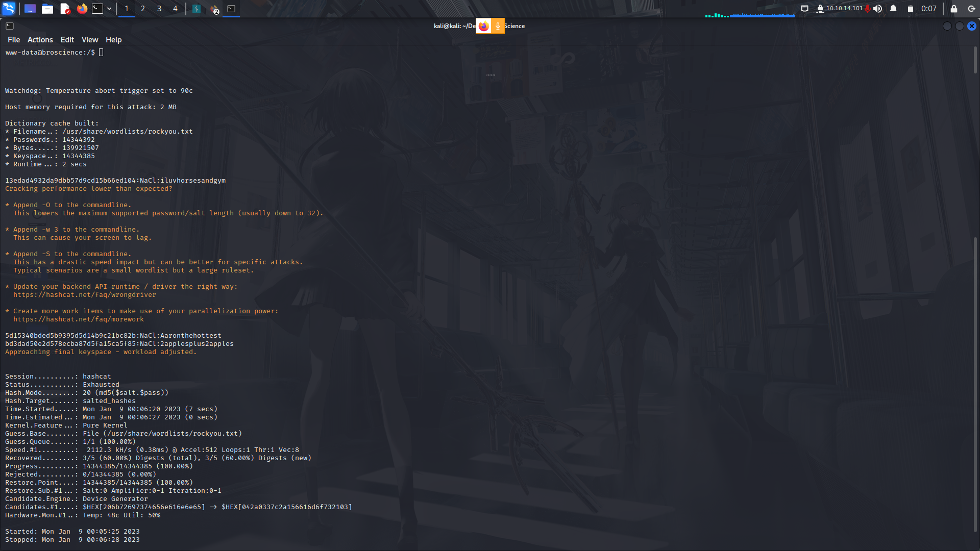Open the file manager from the panel
This screenshot has width=980, height=551.
(x=47, y=9)
